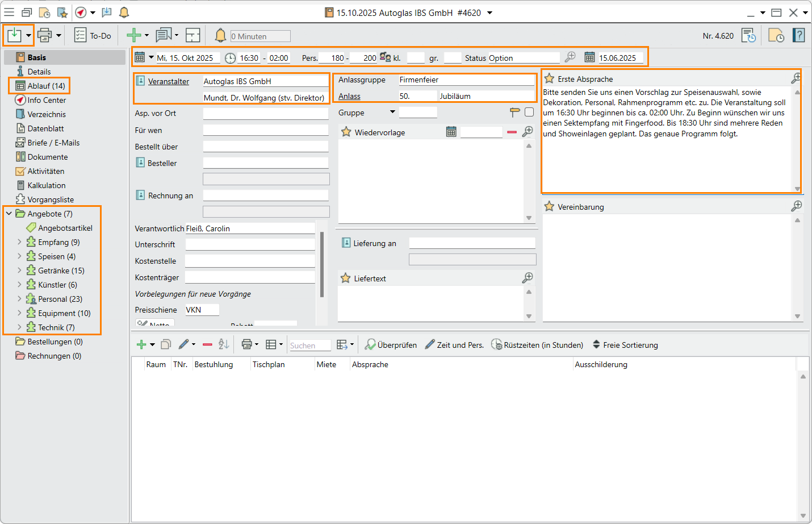Click the help question mark icon

[799, 35]
